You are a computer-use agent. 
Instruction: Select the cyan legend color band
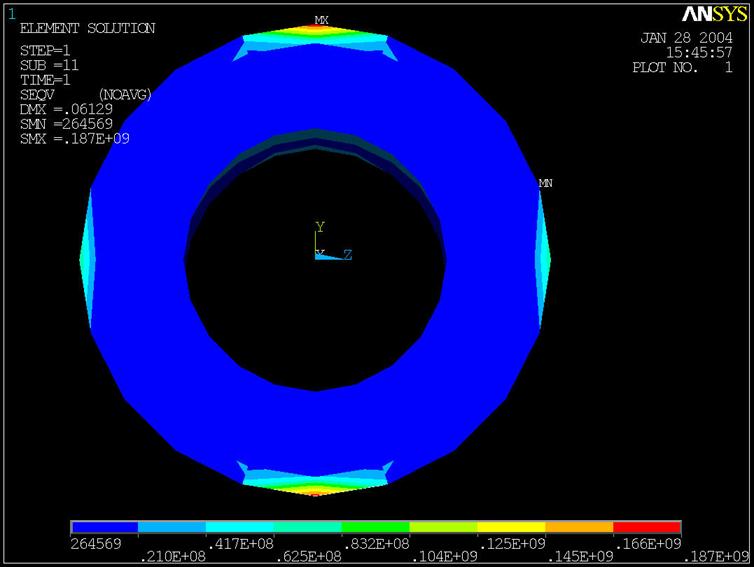click(x=240, y=527)
